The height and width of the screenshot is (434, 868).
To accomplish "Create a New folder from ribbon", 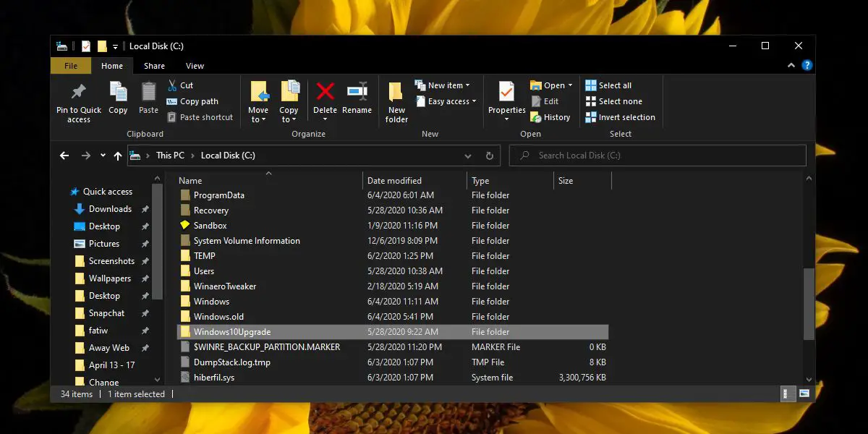I will pyautogui.click(x=396, y=101).
